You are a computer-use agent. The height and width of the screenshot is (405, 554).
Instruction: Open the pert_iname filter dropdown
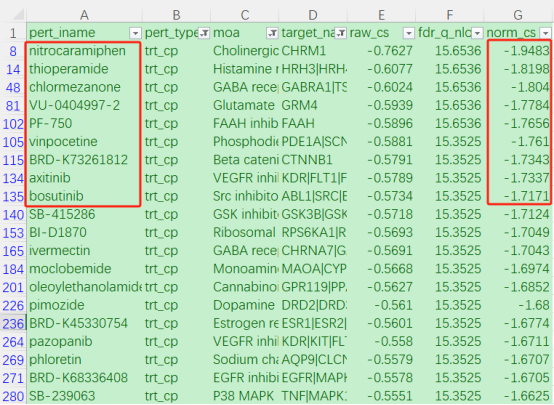tap(135, 33)
